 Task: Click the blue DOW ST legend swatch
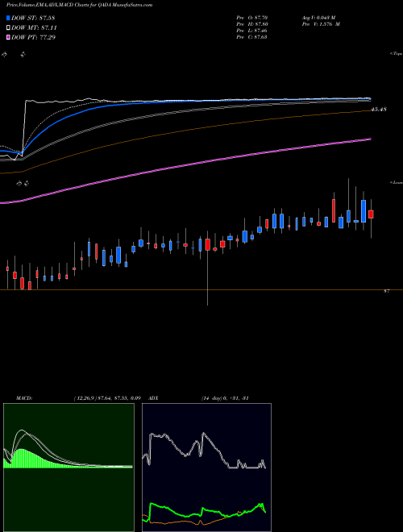(x=9, y=18)
